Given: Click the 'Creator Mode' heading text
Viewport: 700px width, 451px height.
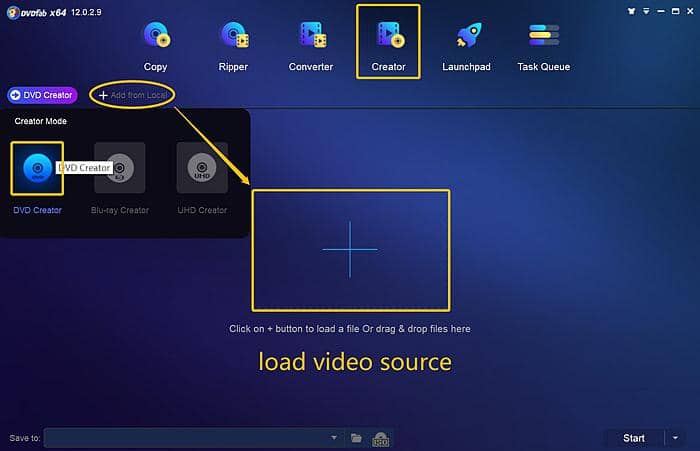Looking at the screenshot, I should (41, 121).
